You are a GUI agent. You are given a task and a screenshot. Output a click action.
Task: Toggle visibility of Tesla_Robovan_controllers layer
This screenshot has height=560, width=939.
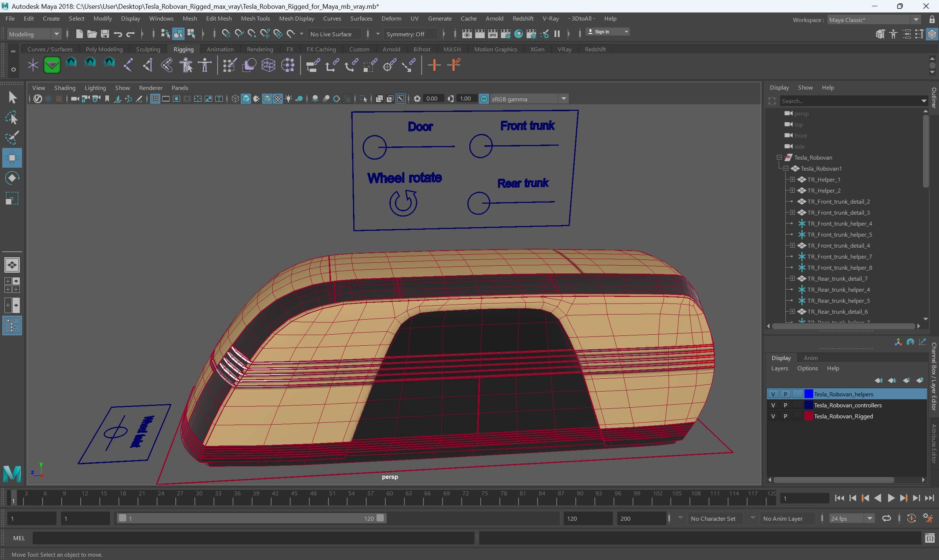(x=773, y=405)
